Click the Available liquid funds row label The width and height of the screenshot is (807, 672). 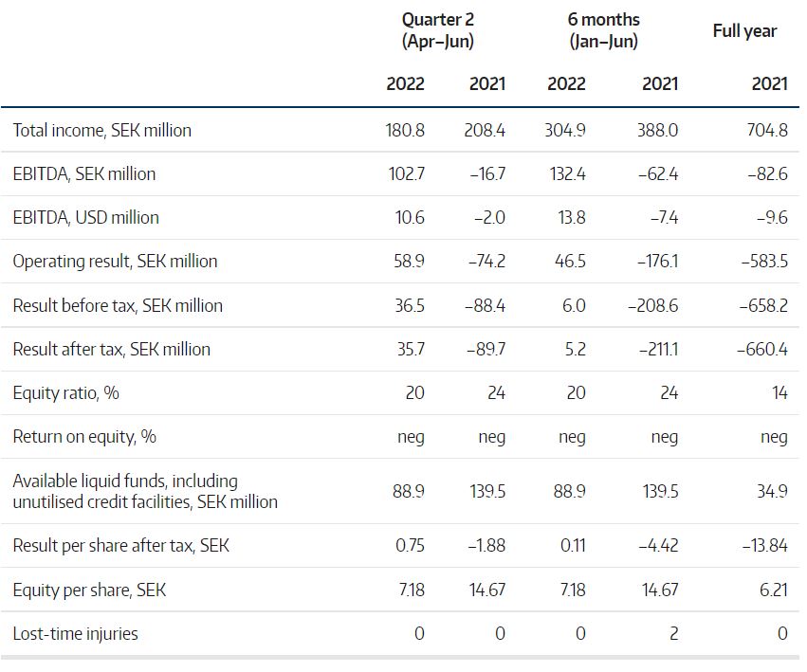144,491
